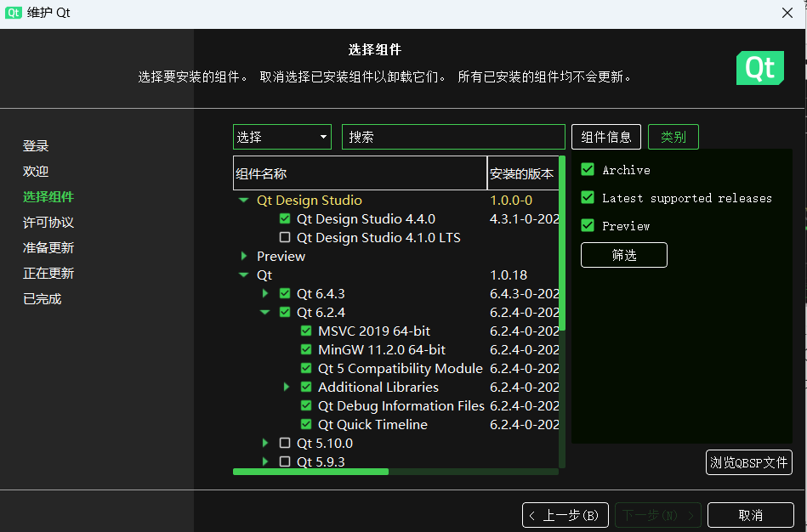This screenshot has height=532, width=807.
Task: Select the MinGW 11.2.0 64-bit row label
Action: pos(382,350)
